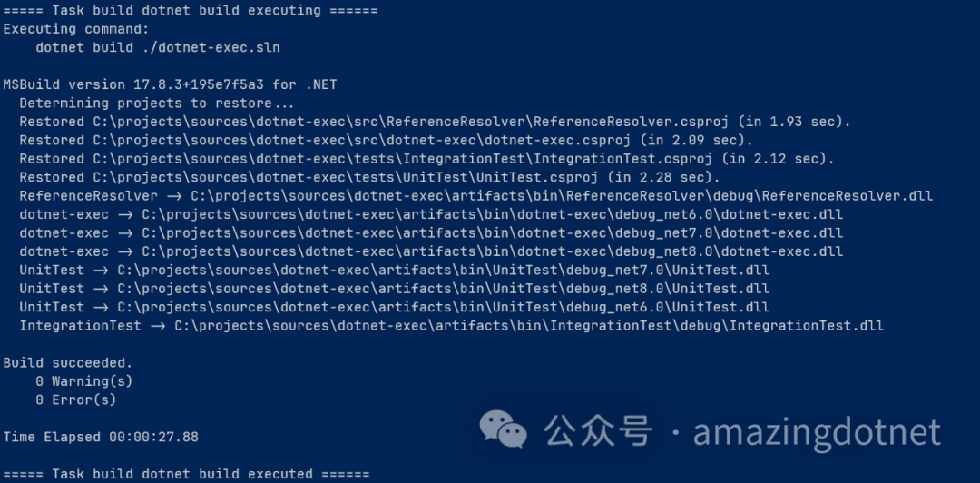Click the Task build executing header line

[x=191, y=11]
